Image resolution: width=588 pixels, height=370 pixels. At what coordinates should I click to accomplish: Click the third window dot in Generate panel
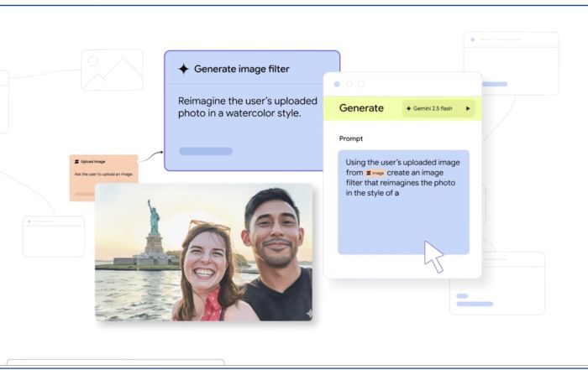[x=361, y=85]
